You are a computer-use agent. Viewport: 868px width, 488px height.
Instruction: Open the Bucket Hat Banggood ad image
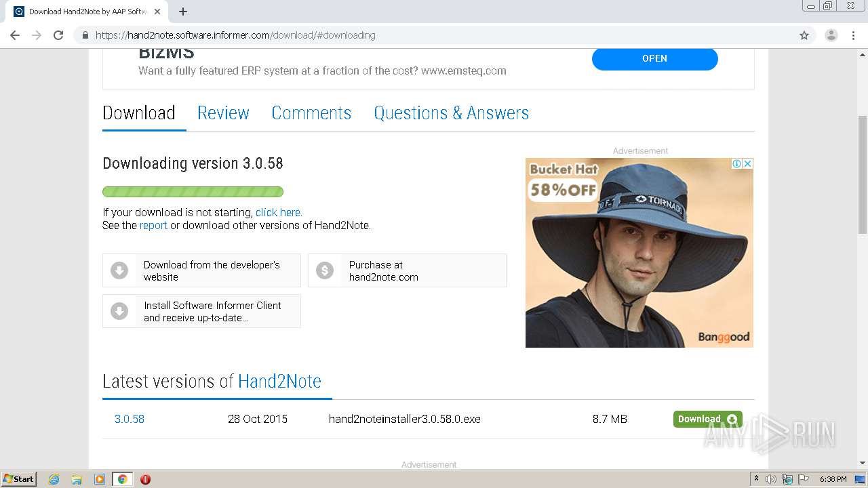coord(639,253)
